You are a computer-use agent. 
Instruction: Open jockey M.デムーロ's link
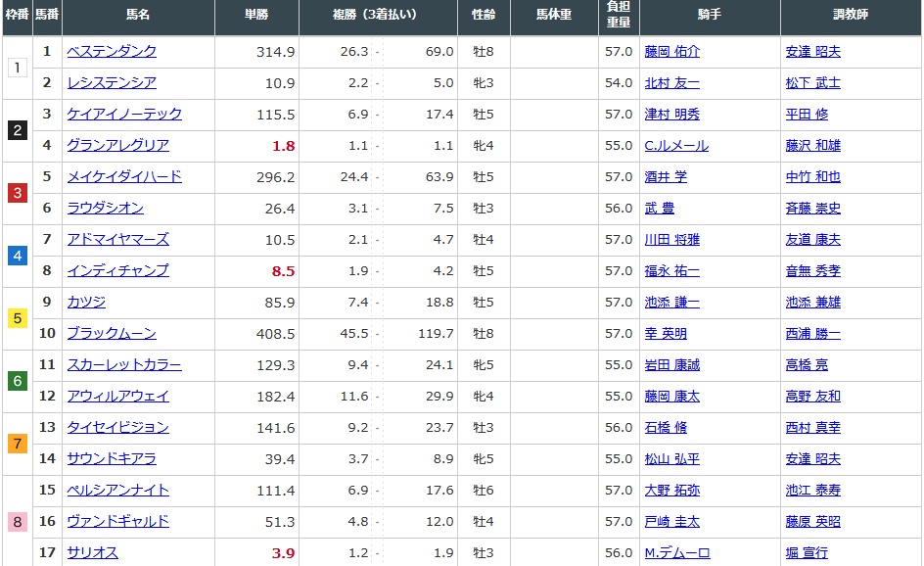676,553
